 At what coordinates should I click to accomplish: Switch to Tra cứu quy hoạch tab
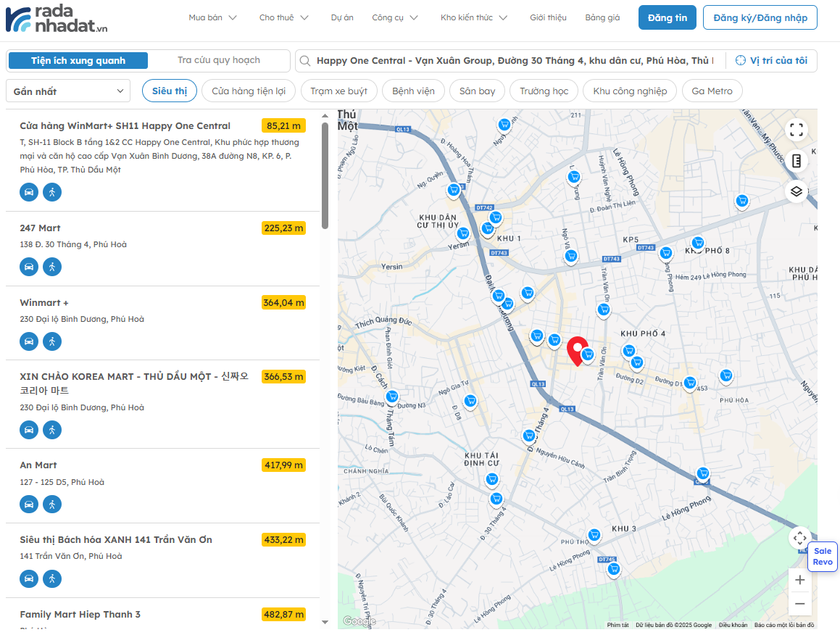coord(219,60)
